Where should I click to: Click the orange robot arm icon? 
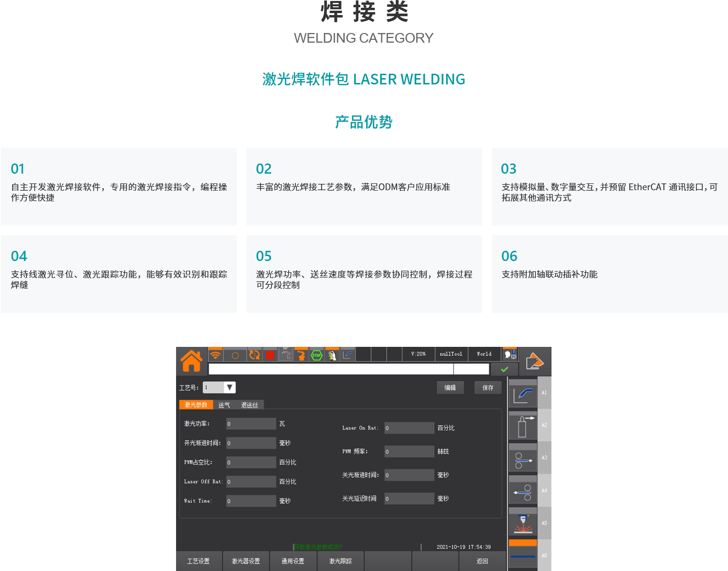coord(301,355)
